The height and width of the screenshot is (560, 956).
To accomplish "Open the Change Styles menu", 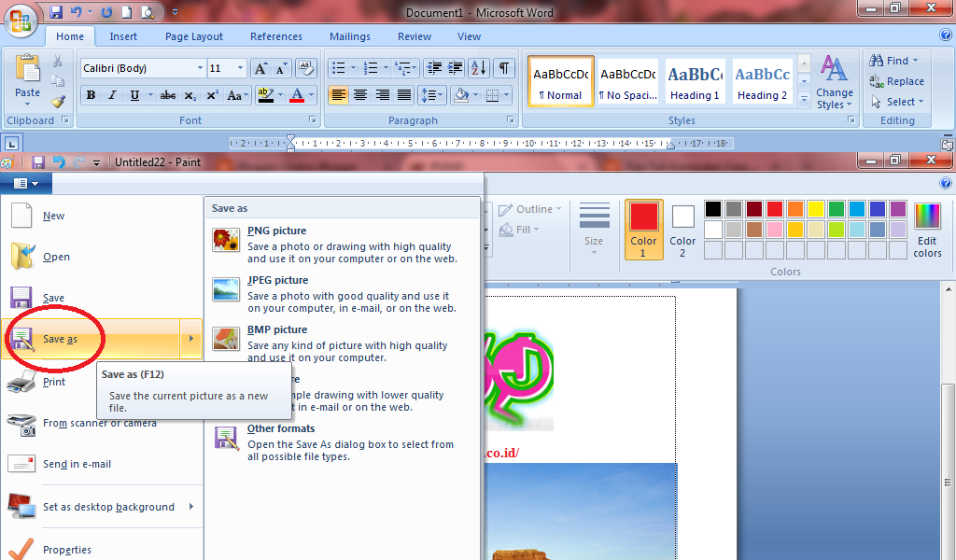I will pos(835,82).
